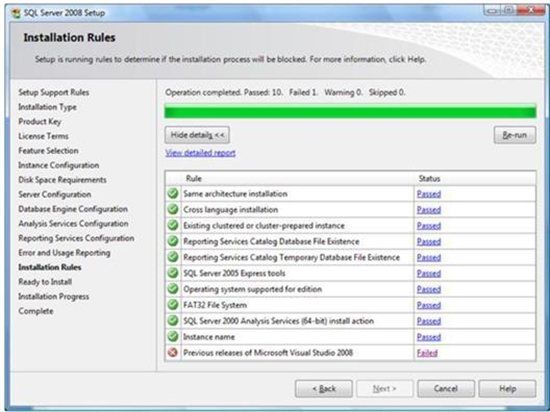Click the red error icon for Visual Studio 2008 rule

[x=173, y=352]
